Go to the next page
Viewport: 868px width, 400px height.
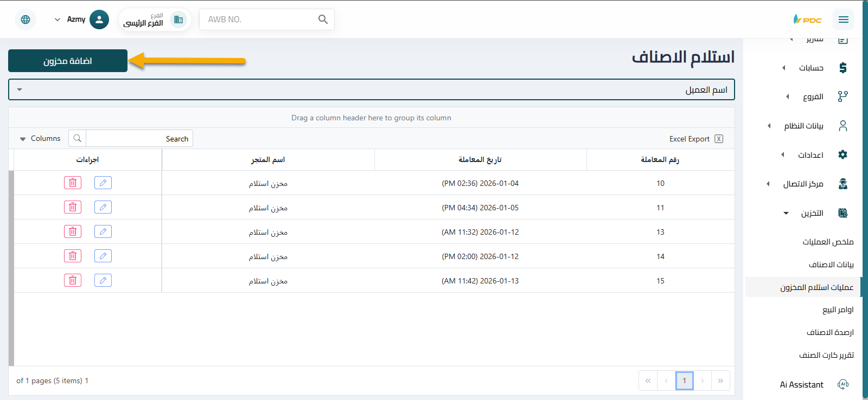coord(703,380)
